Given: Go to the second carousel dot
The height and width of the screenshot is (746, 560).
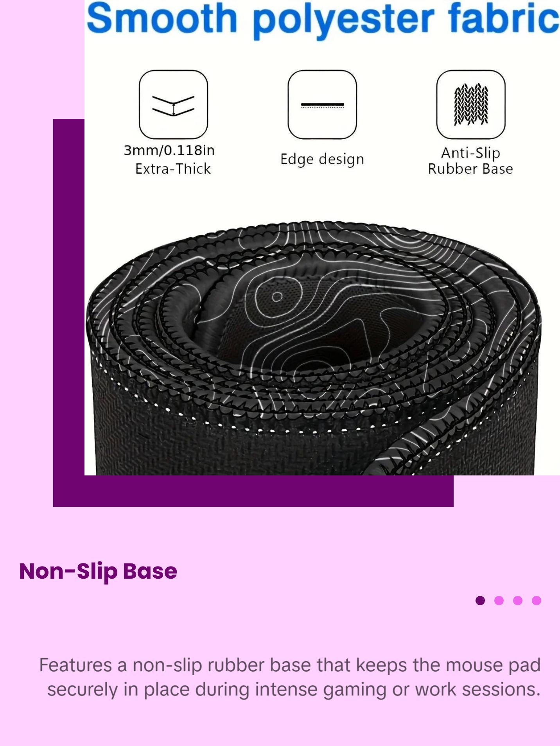Looking at the screenshot, I should [499, 600].
